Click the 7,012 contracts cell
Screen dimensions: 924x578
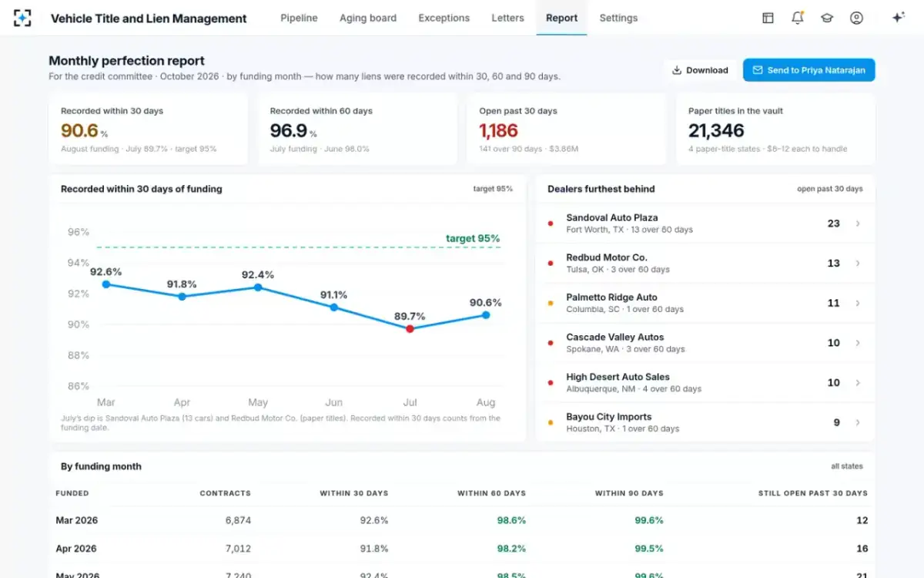click(238, 549)
